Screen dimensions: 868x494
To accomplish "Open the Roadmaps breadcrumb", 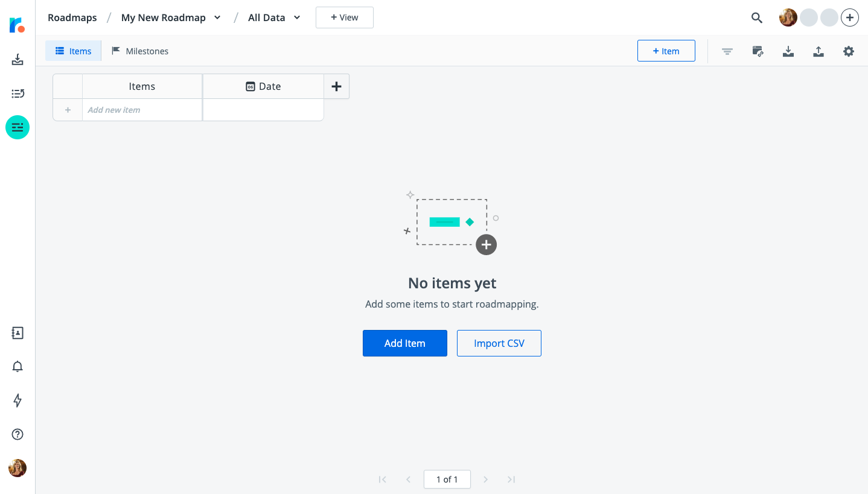I will [x=72, y=17].
